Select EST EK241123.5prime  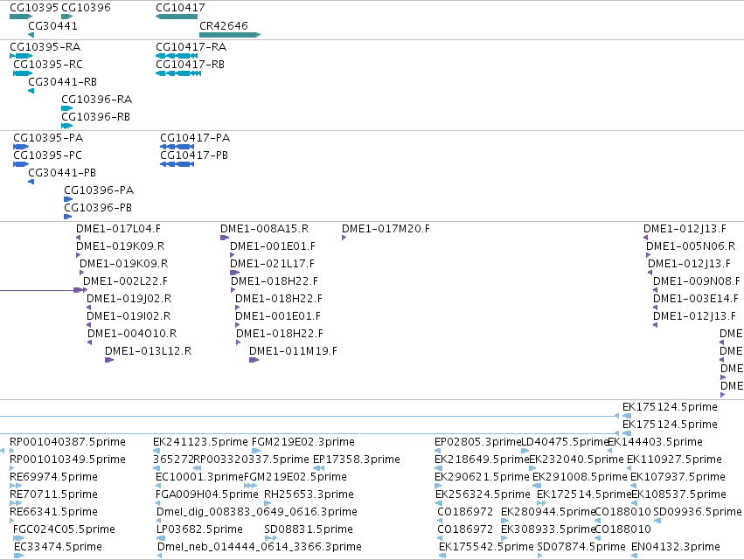(200, 442)
